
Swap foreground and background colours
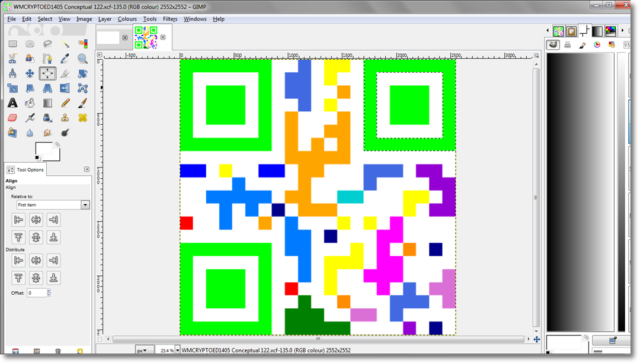pos(57,144)
